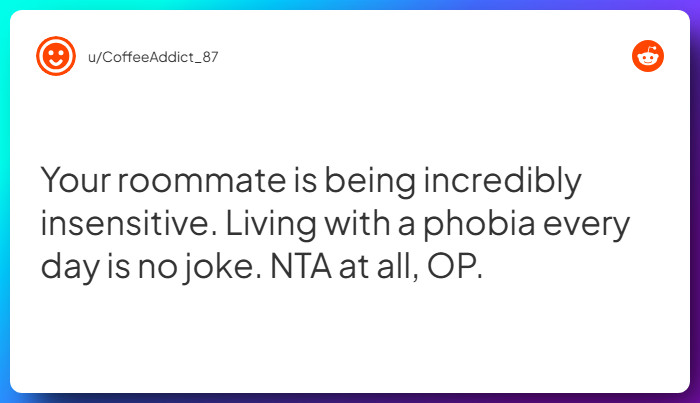Click the Reddit logo icon
700x403 pixels.
(x=648, y=56)
